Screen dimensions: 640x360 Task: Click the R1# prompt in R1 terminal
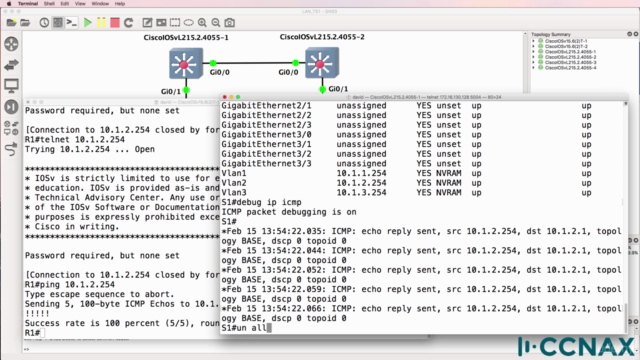pyautogui.click(x=32, y=333)
